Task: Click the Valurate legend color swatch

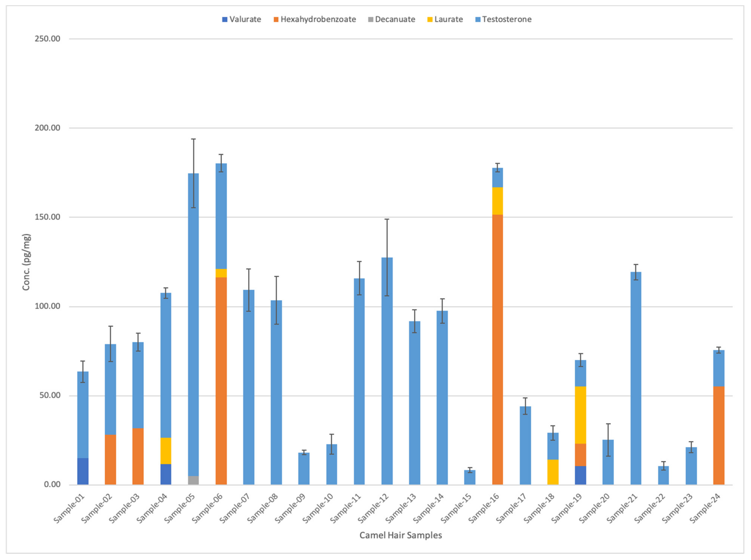Action: (224, 20)
